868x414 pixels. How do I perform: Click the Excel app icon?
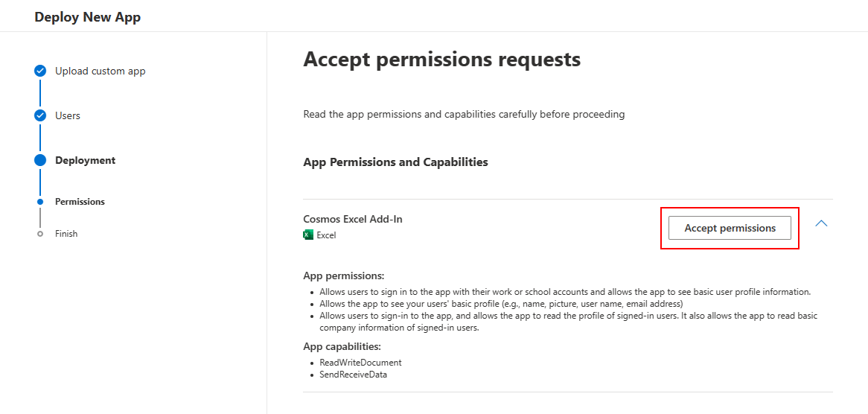[x=308, y=235]
